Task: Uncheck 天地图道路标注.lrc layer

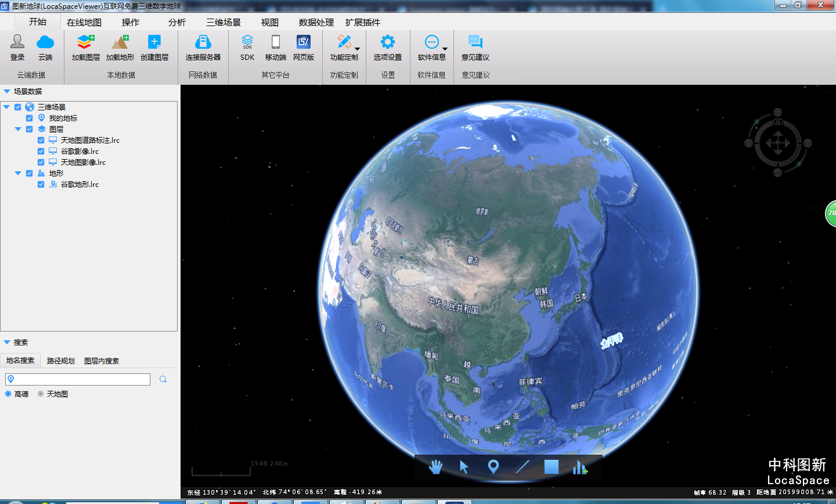Action: [41, 140]
